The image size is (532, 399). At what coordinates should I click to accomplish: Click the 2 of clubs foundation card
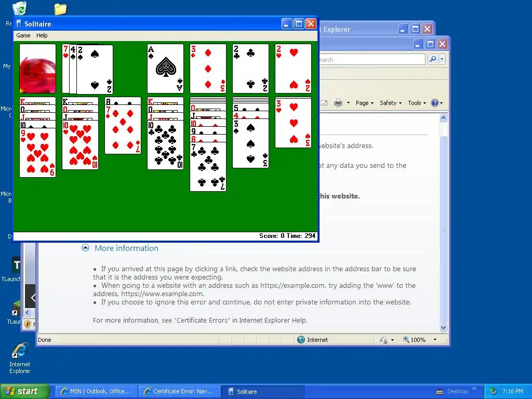click(251, 69)
